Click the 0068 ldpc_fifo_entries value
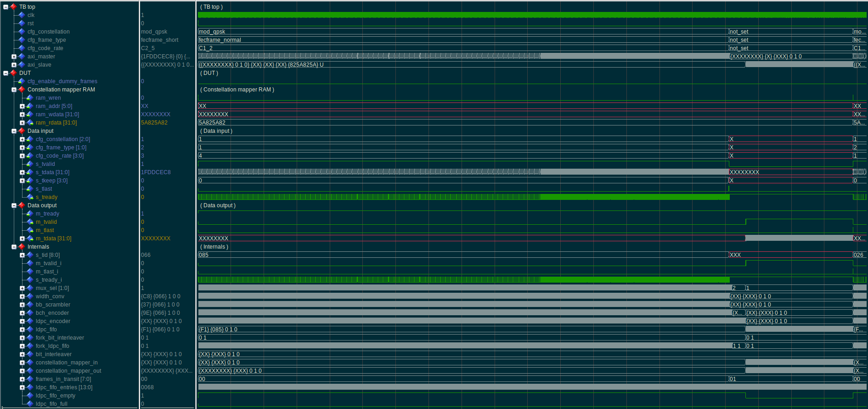 click(x=147, y=387)
